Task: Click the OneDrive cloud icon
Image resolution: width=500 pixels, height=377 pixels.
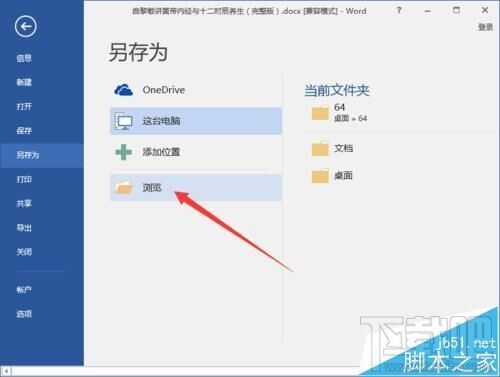Action: (x=123, y=90)
